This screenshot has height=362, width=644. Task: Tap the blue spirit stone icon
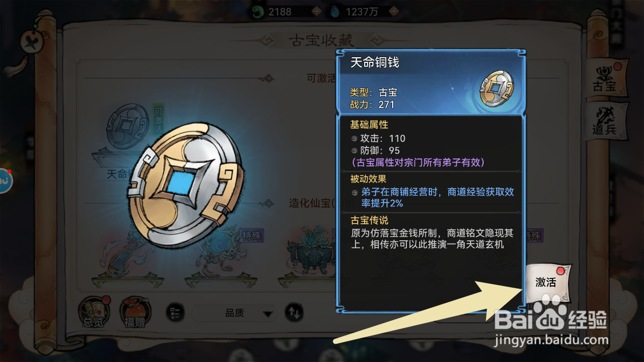pos(335,12)
